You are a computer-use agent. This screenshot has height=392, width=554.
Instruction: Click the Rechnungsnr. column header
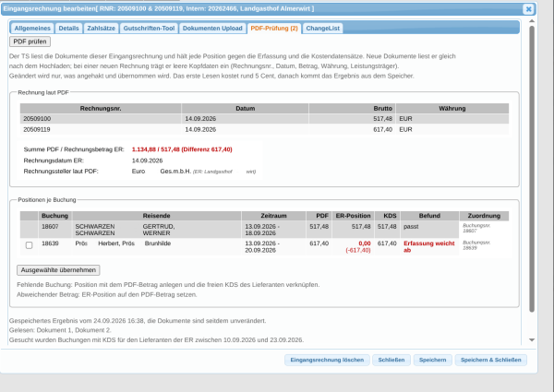pyautogui.click(x=101, y=108)
